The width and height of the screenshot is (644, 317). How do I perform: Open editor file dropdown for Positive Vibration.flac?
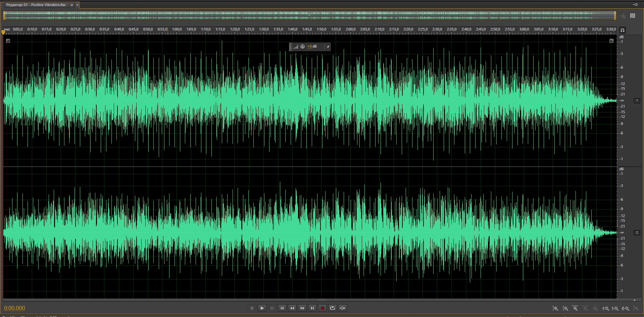pos(72,5)
